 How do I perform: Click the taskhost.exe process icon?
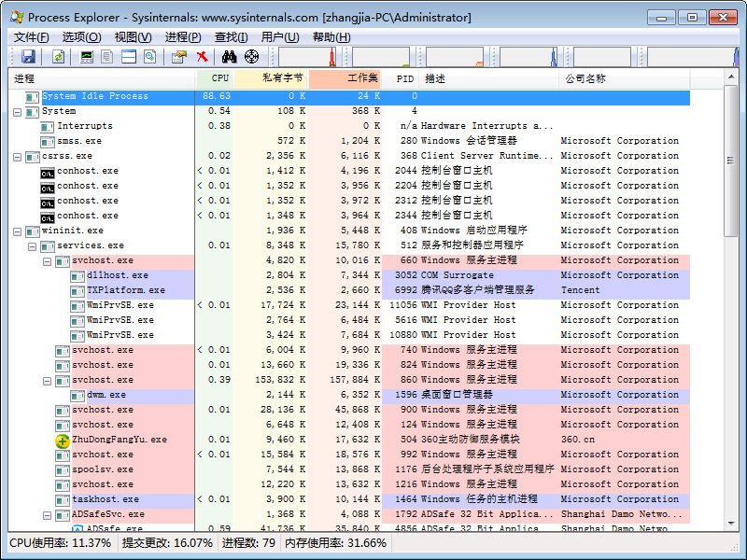[x=63, y=500]
